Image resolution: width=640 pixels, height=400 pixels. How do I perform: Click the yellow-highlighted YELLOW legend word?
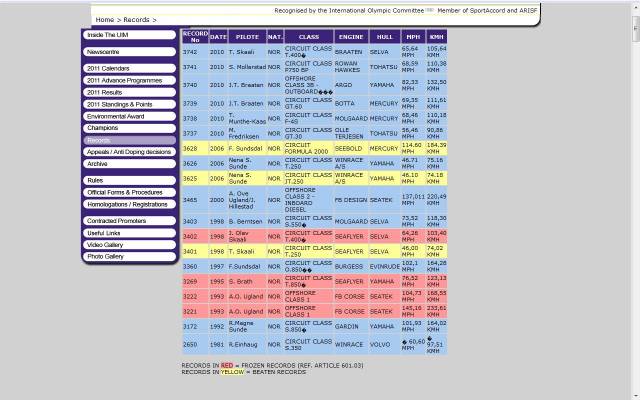(x=232, y=372)
